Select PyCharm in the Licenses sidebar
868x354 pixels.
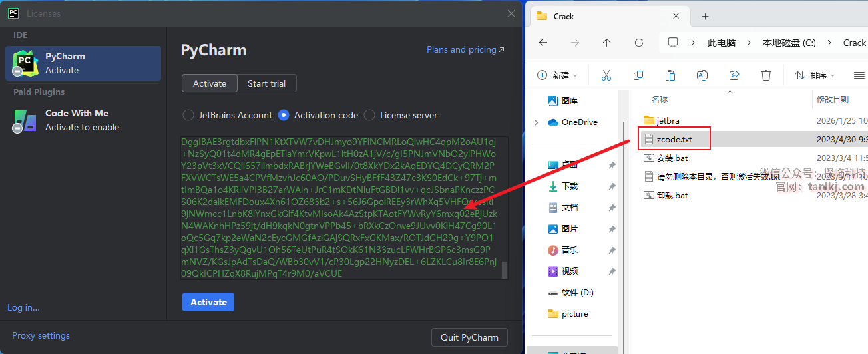click(x=83, y=63)
